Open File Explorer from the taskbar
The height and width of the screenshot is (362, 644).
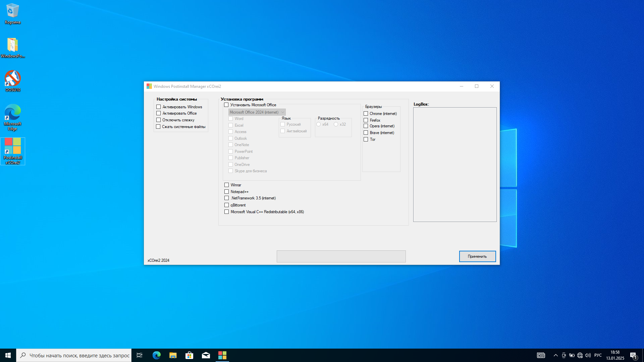(173, 355)
